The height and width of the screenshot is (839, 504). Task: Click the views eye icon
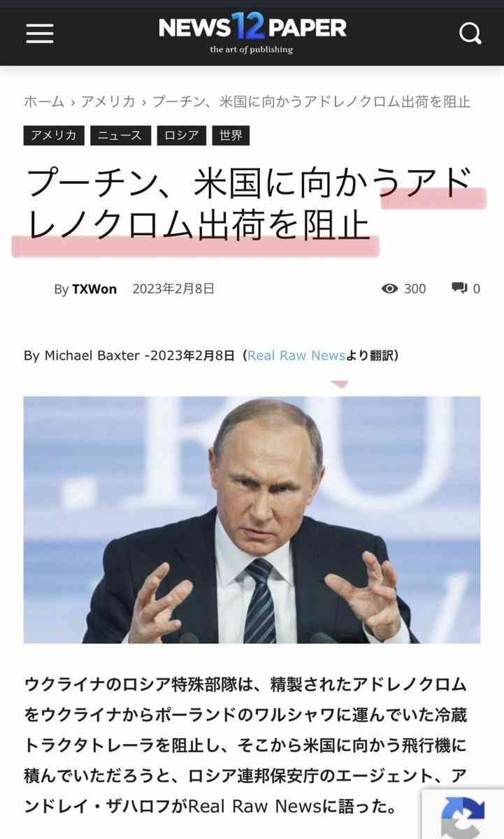click(389, 289)
